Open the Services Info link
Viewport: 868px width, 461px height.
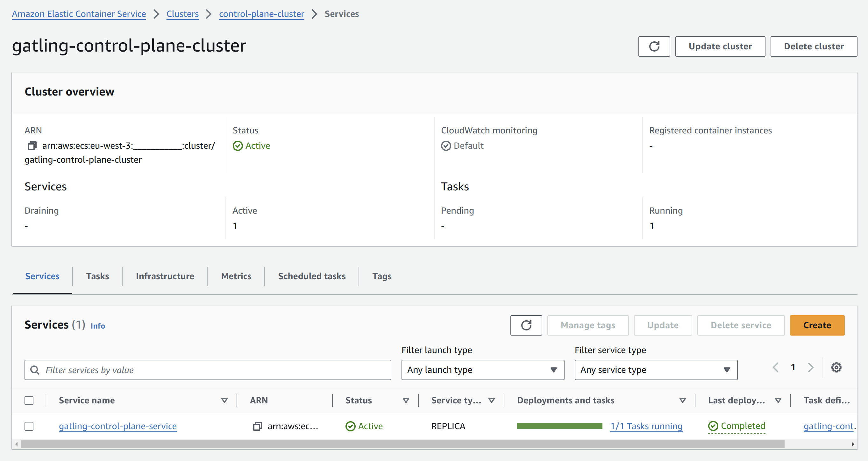98,325
